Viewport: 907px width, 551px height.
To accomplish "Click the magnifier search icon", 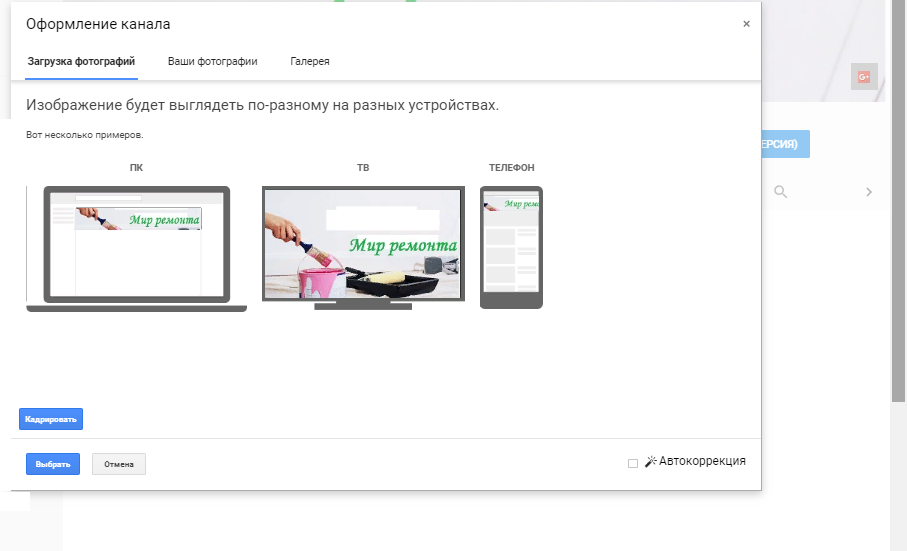I will (x=780, y=192).
